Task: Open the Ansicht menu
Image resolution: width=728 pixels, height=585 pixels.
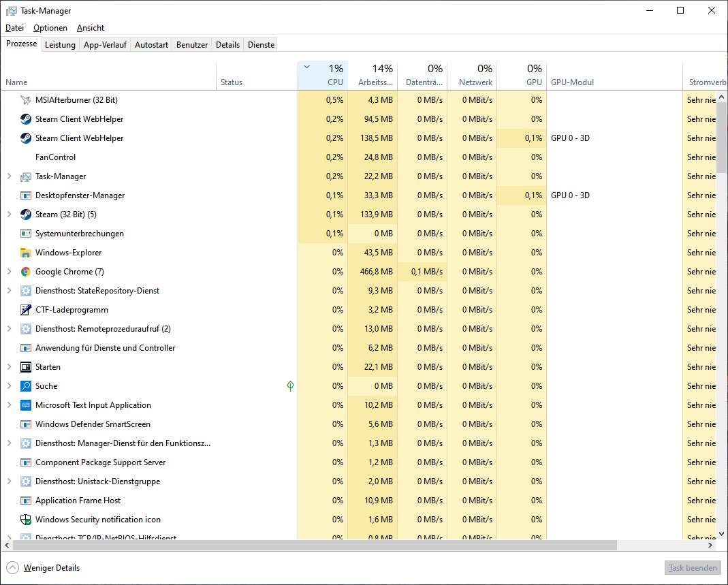Action: [91, 28]
